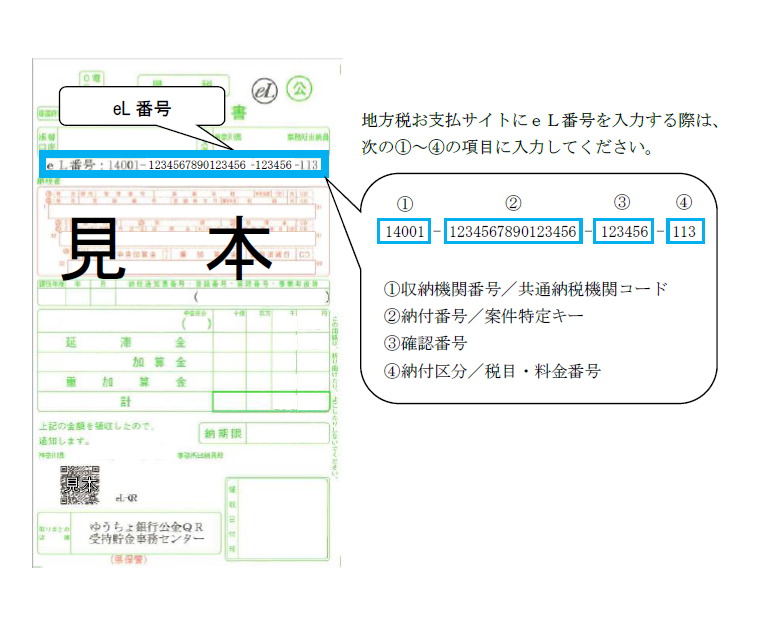Click the "1234567890123456" number field

coord(513,231)
